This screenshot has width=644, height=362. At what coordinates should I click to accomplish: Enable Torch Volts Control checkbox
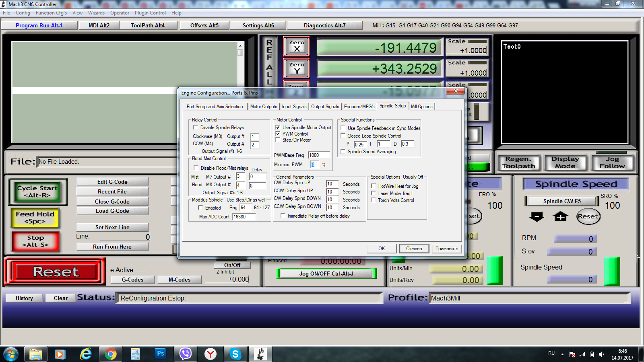pyautogui.click(x=374, y=200)
